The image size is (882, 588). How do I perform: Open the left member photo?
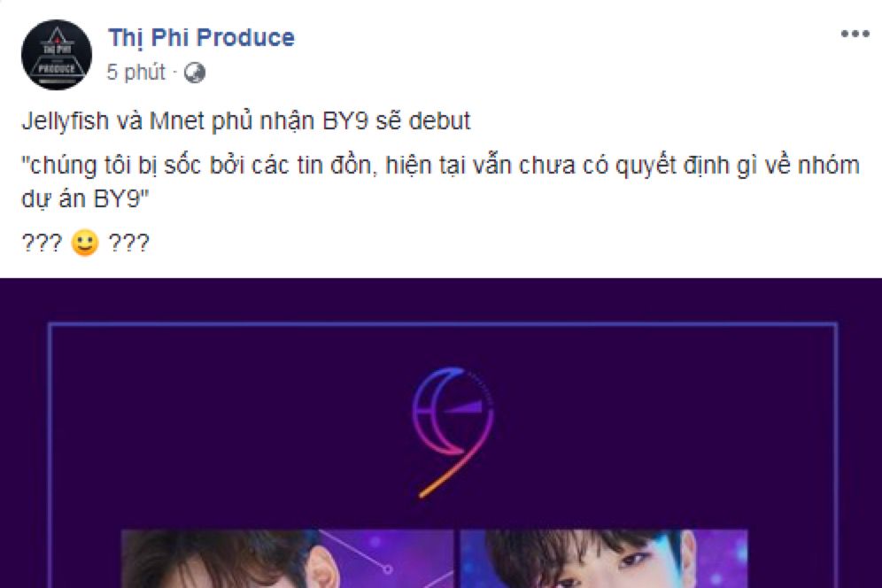point(288,558)
